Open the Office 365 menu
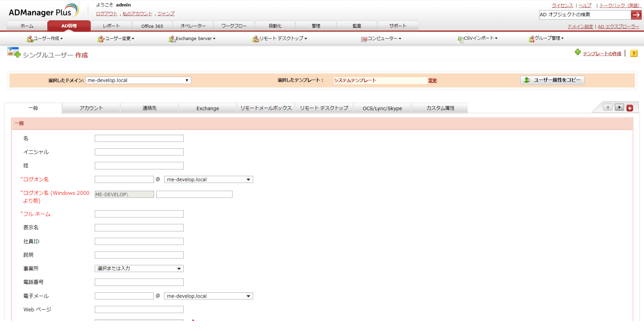Image resolution: width=644 pixels, height=331 pixels. coord(152,25)
